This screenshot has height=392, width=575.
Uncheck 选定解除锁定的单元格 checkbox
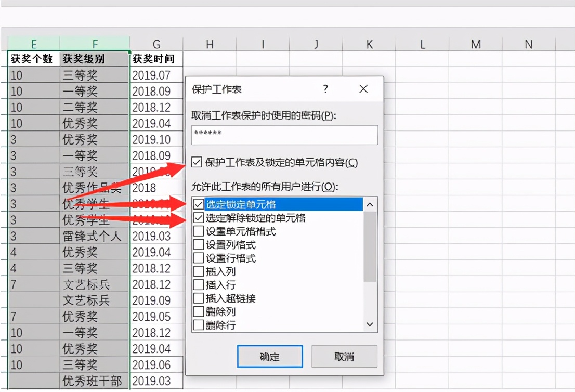199,217
